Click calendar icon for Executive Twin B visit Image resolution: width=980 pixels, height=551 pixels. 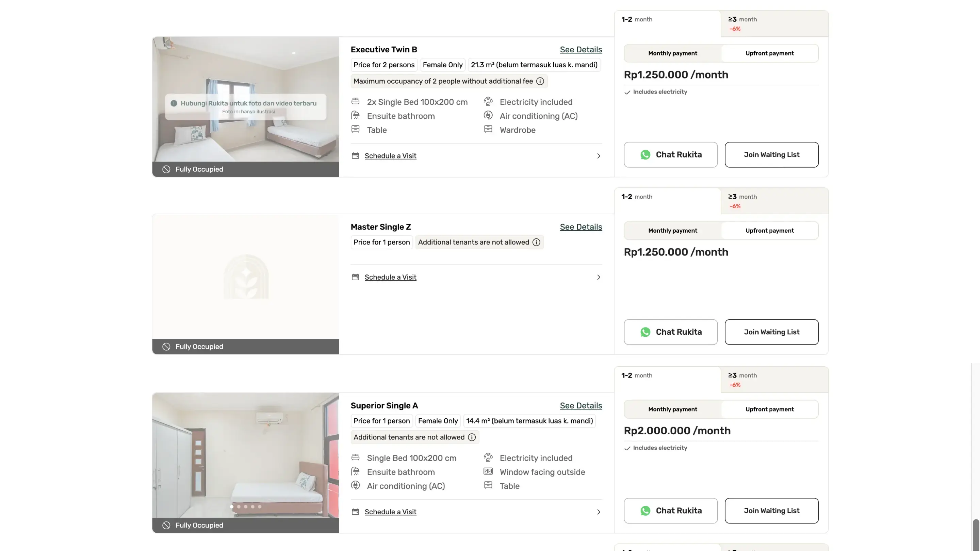(x=355, y=156)
